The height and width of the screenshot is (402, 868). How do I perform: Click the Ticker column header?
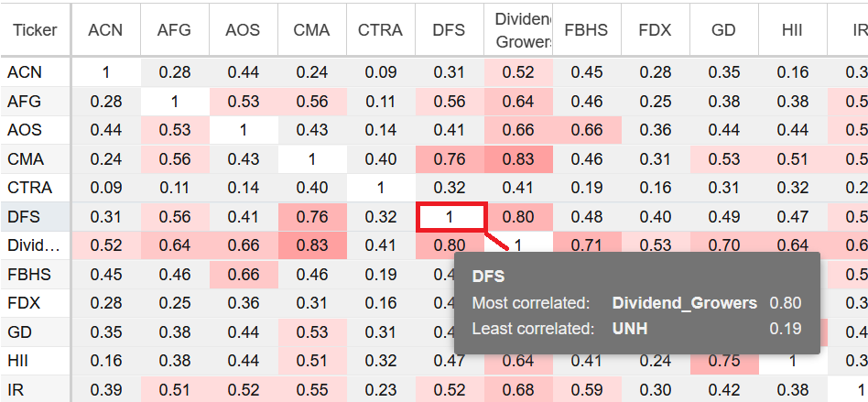point(35,29)
